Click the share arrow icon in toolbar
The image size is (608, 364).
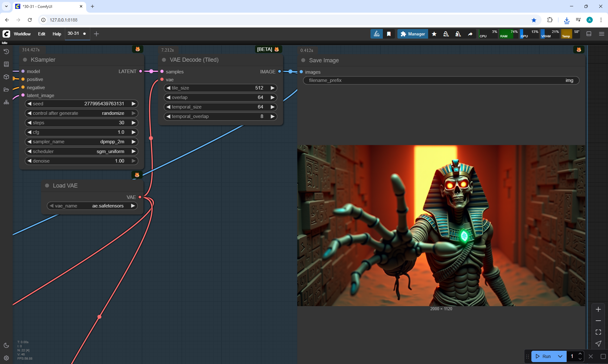(470, 34)
